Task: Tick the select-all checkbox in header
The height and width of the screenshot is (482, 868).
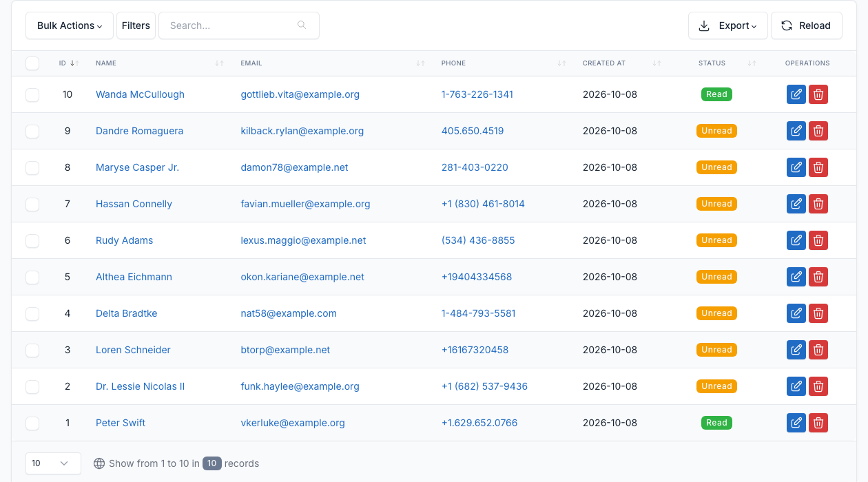Action: click(32, 63)
